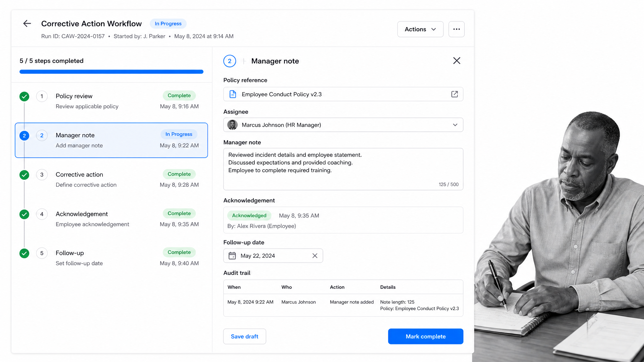644x362 pixels.
Task: Click audit entry 'May 8, 2024 9:22 AM'
Action: (x=250, y=302)
